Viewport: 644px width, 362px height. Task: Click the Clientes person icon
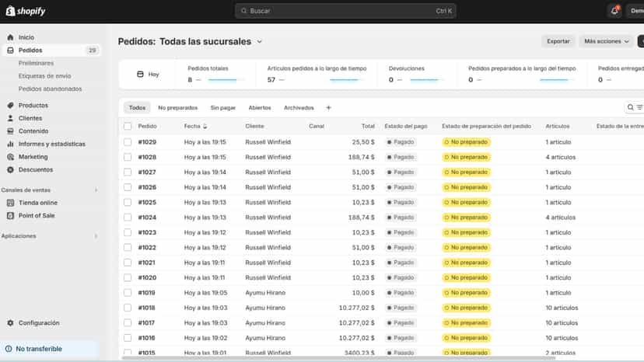point(10,118)
